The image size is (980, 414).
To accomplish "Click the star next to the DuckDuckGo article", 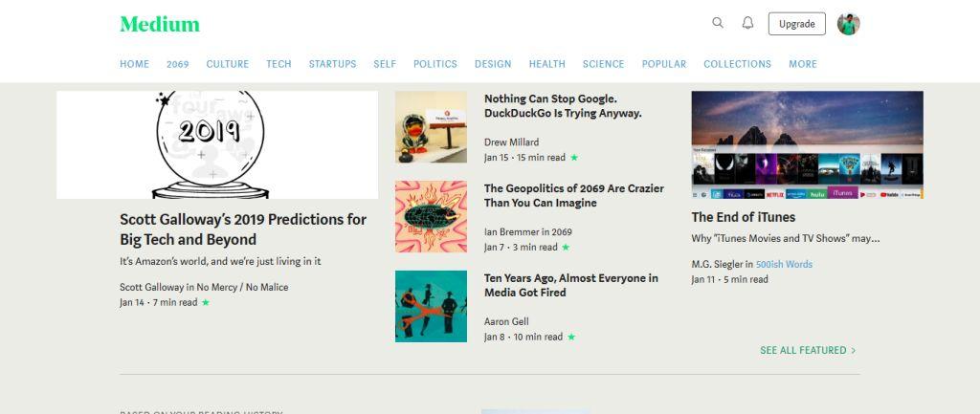I will 574,158.
